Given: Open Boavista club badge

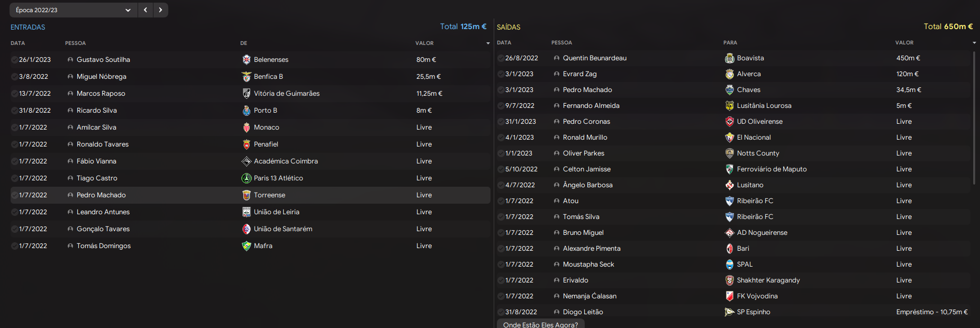Looking at the screenshot, I should (730, 58).
